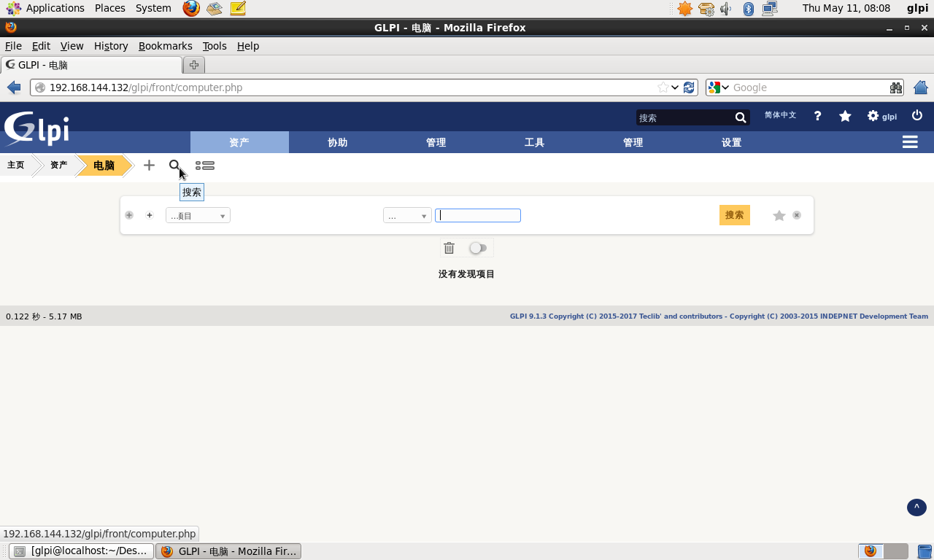
Task: Open the list view icon beside the magnifier
Action: point(205,166)
